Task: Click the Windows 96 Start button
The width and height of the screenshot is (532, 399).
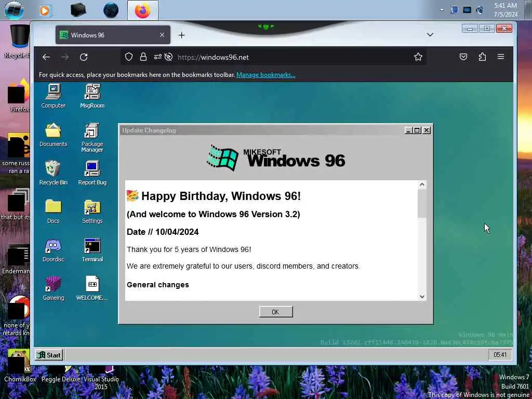Action: [49, 355]
